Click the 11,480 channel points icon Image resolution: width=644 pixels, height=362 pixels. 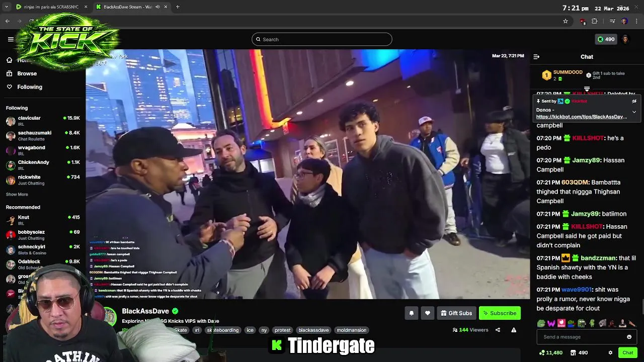point(541,353)
